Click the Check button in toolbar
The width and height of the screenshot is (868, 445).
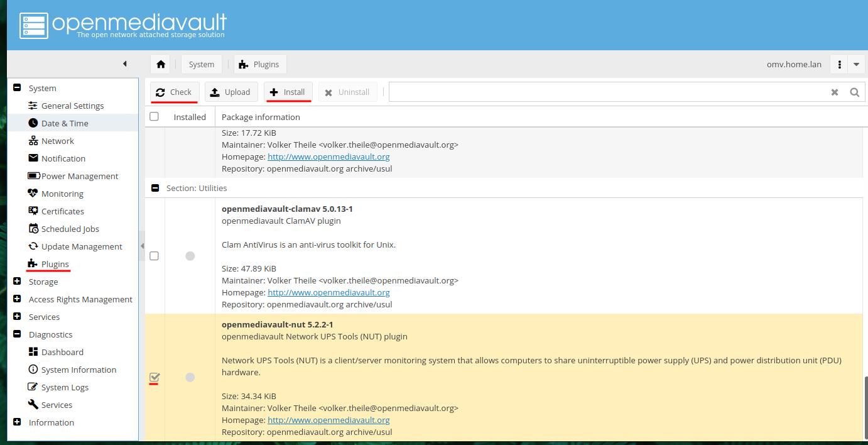point(175,92)
